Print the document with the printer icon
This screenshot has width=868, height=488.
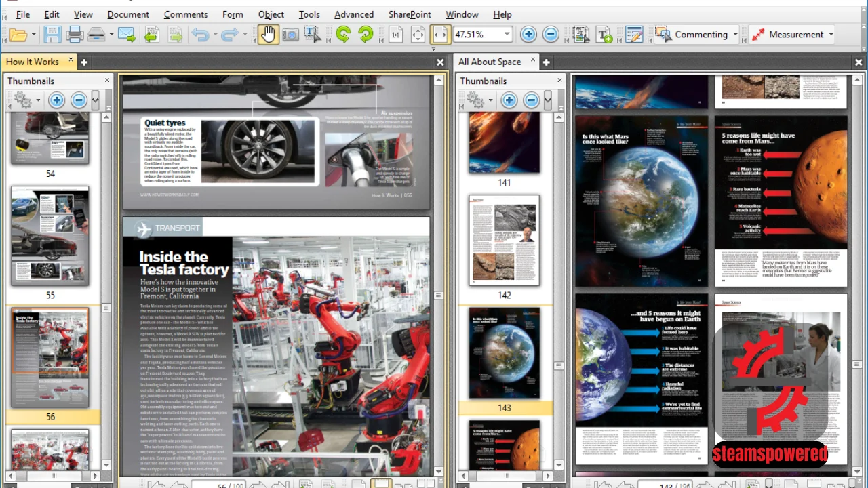pos(75,35)
